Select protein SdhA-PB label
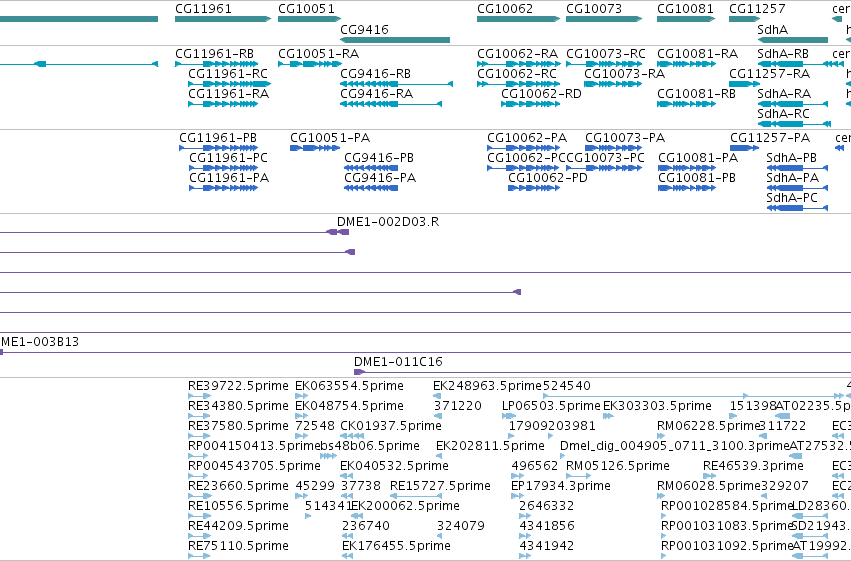The width and height of the screenshot is (851, 561). 791,158
